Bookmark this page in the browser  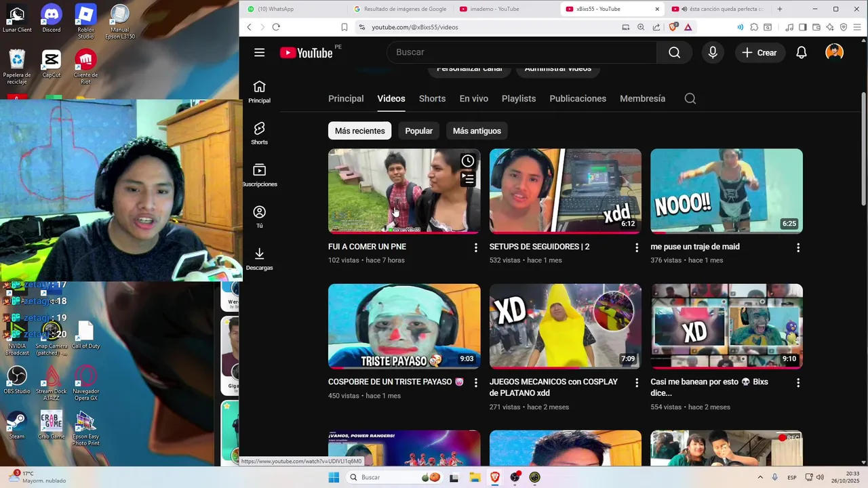[344, 27]
